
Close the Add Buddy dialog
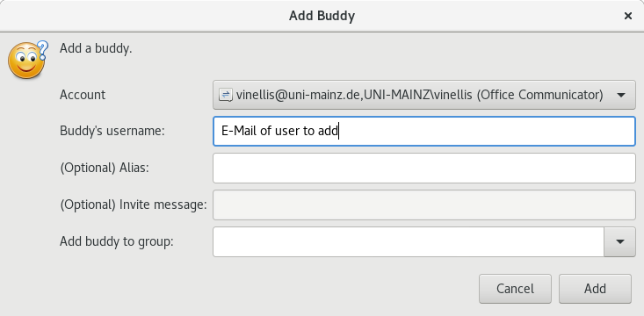click(627, 16)
